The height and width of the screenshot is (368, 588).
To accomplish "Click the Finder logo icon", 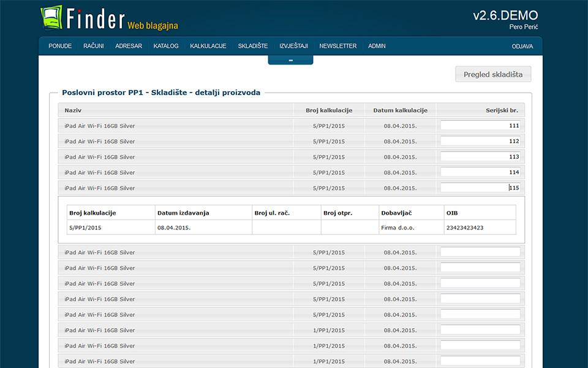I will tap(53, 18).
